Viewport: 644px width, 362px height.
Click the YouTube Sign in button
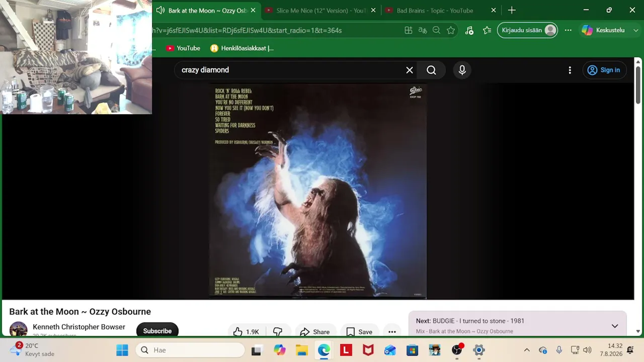pos(604,70)
